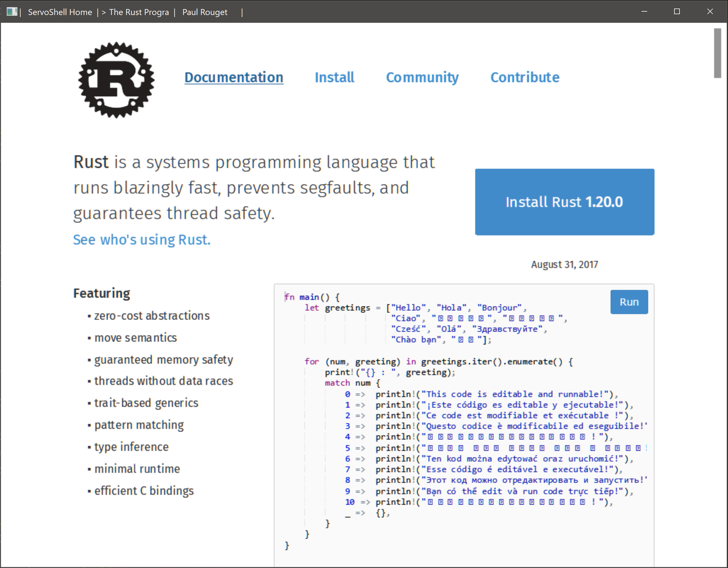Select the active The Rust Progra tab

pos(139,12)
